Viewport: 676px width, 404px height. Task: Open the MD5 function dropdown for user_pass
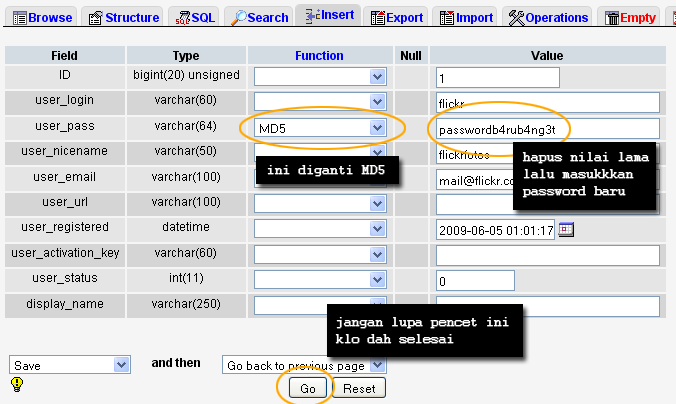click(320, 128)
